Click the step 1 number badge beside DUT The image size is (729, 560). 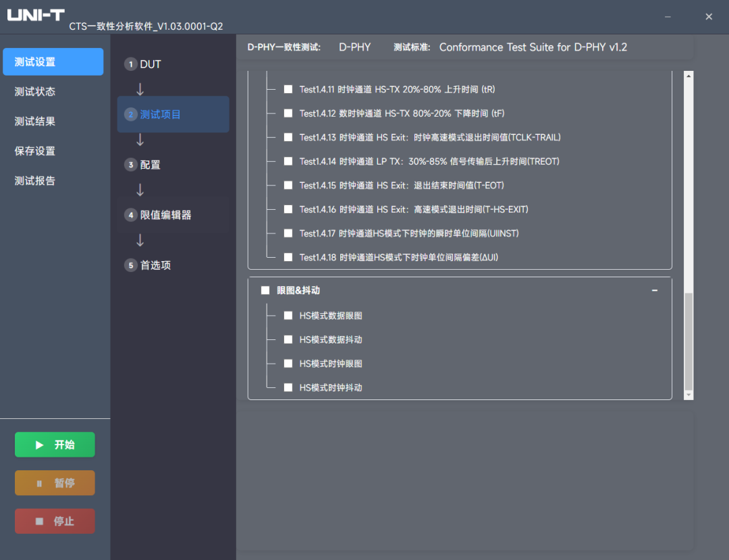[131, 64]
